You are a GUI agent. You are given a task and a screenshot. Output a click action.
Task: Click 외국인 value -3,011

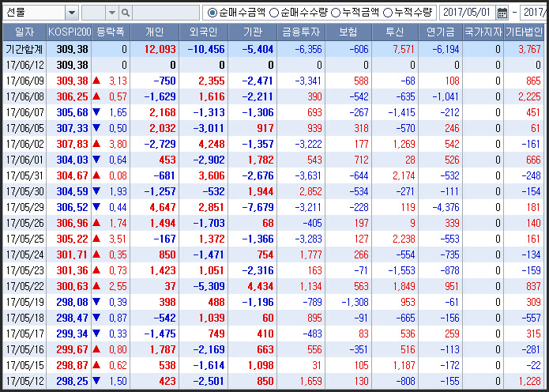click(209, 128)
